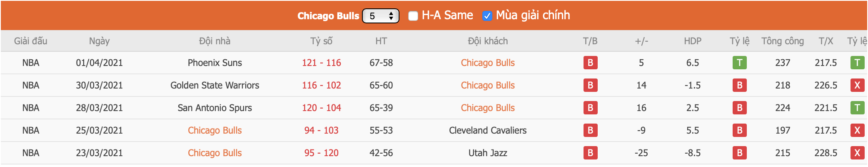Image resolution: width=868 pixels, height=167 pixels.
Task: Click the 121 - 116 score link
Action: pos(321,63)
